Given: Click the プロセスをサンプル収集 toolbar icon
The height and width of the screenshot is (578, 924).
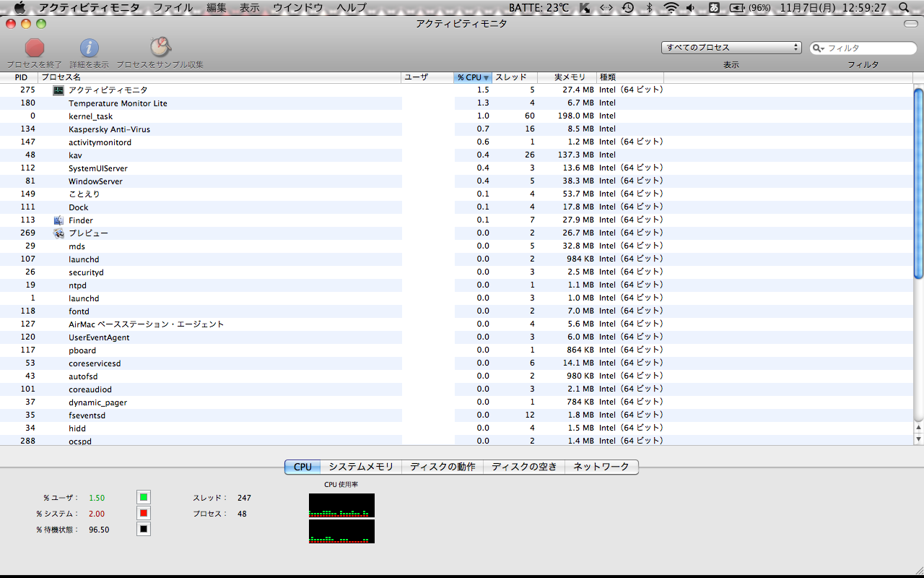Looking at the screenshot, I should (x=160, y=48).
